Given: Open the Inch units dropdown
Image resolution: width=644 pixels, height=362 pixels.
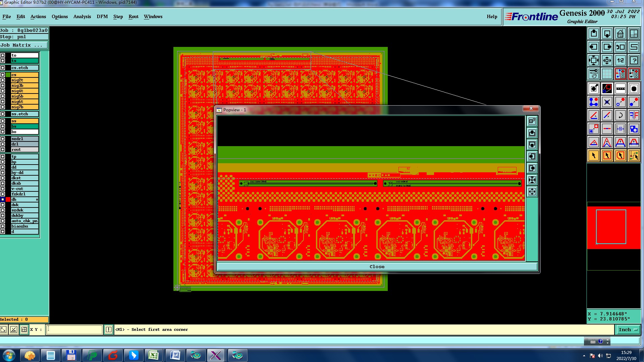Looking at the screenshot, I should [628, 329].
